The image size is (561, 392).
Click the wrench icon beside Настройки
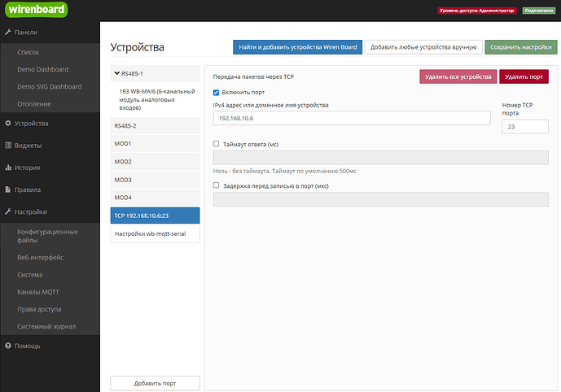(x=8, y=211)
